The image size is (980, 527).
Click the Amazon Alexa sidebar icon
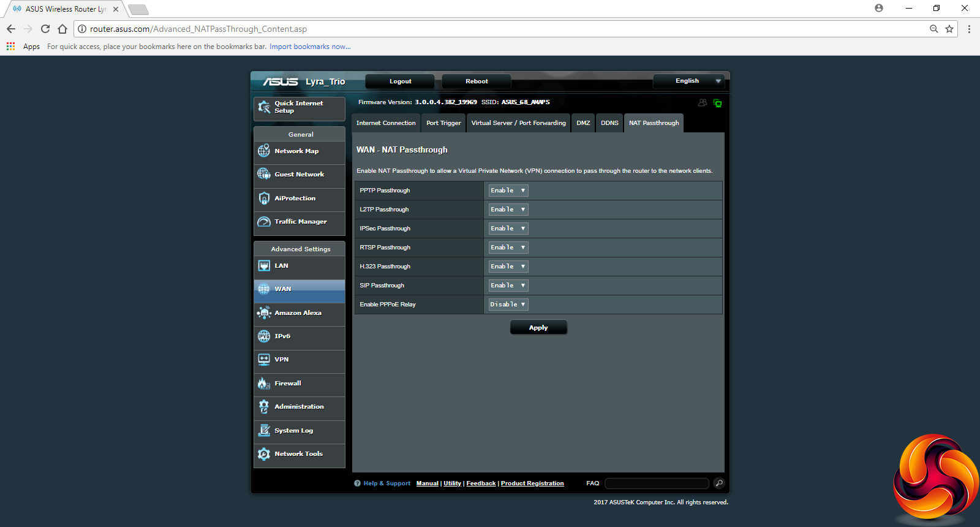point(264,313)
